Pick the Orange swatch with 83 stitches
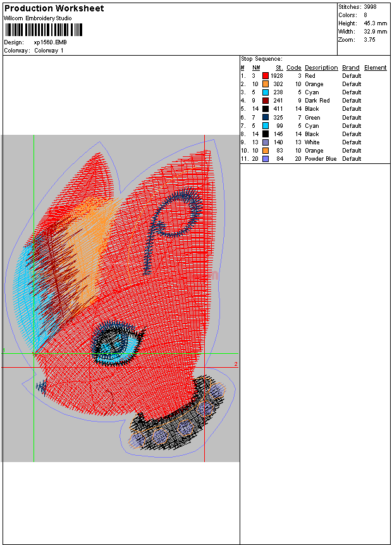The height and width of the screenshot is (545, 392). pyautogui.click(x=266, y=151)
